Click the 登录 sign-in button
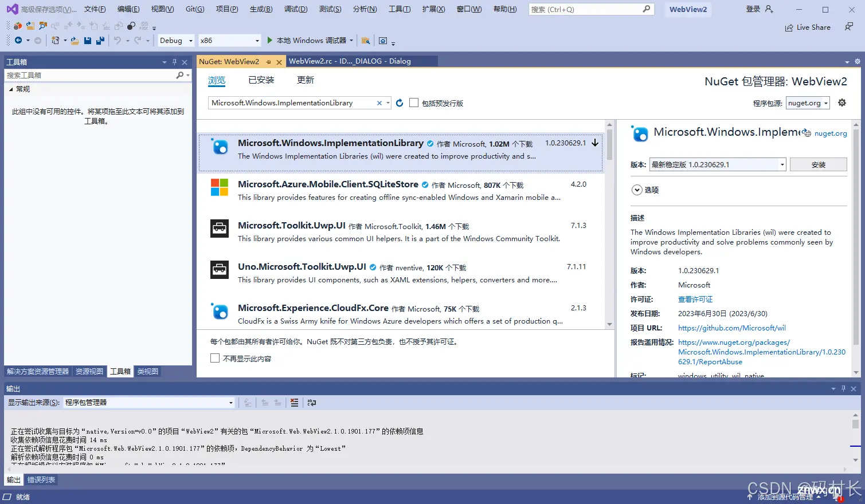 (x=753, y=9)
